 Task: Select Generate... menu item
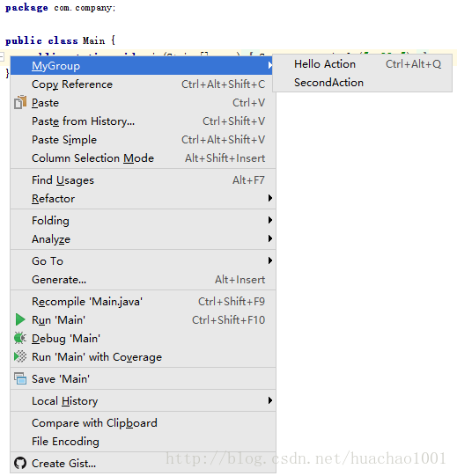click(x=143, y=280)
